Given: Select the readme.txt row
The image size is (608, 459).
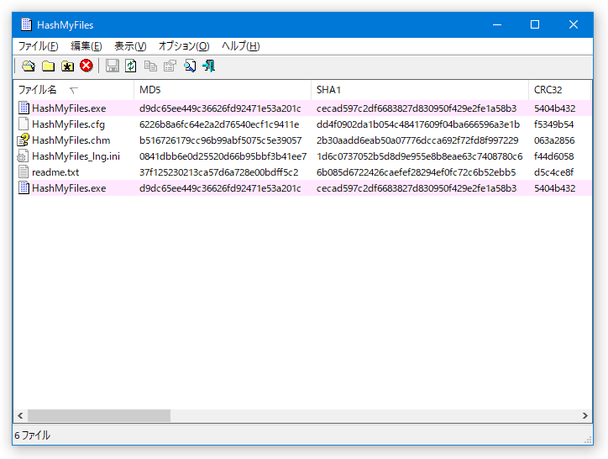Looking at the screenshot, I should [x=302, y=172].
